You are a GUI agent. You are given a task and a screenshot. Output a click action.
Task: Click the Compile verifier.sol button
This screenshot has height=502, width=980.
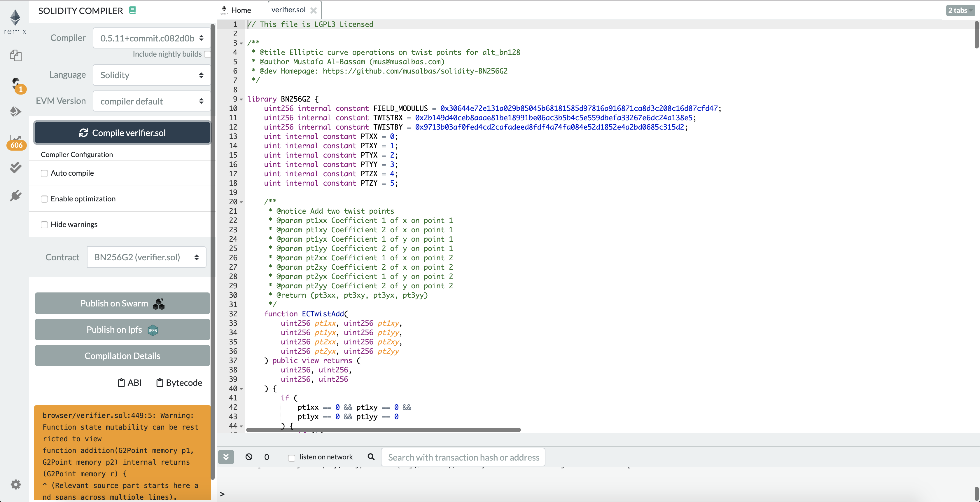pyautogui.click(x=122, y=133)
